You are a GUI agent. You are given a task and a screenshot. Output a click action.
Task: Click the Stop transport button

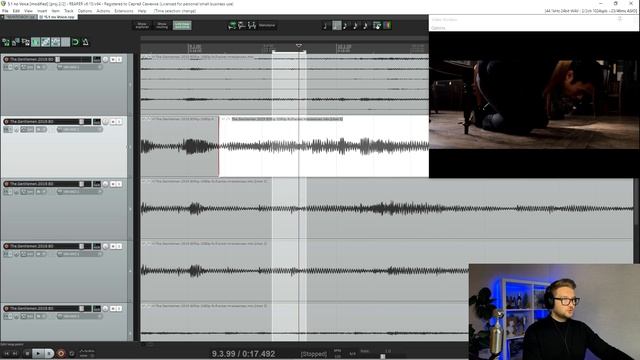pyautogui.click(x=27, y=353)
